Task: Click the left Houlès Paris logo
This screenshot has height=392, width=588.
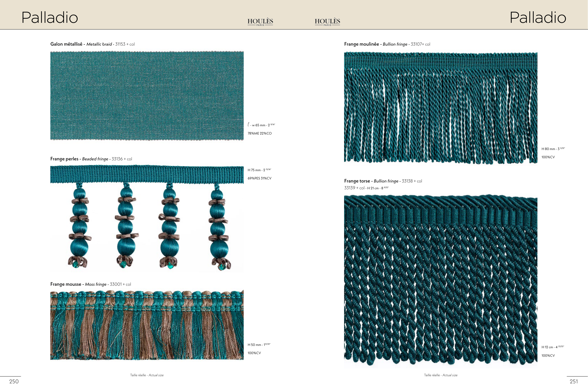Action: pyautogui.click(x=260, y=22)
